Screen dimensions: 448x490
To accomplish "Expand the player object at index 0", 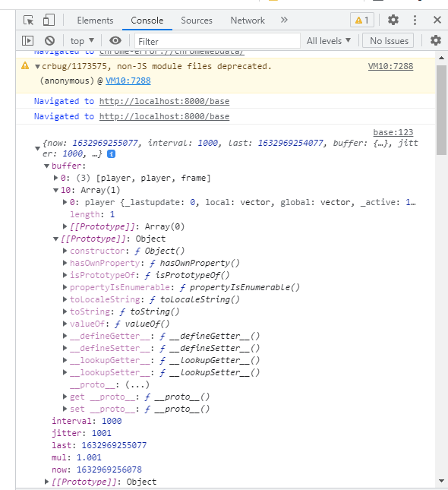I will click(x=65, y=202).
